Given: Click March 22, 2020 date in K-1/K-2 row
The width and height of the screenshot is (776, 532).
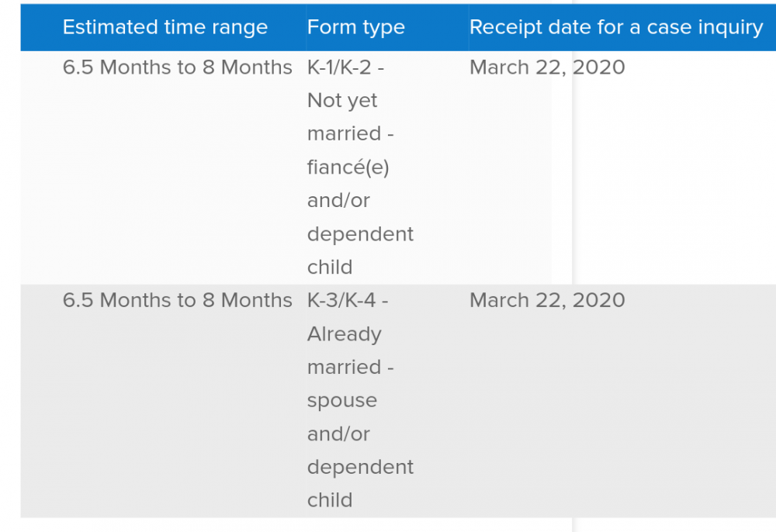Looking at the screenshot, I should [x=547, y=67].
